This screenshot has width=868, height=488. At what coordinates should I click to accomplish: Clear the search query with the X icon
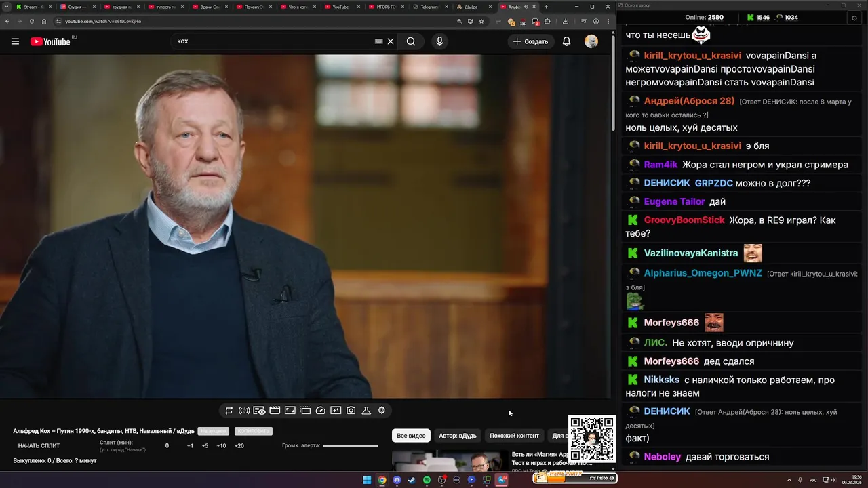391,41
